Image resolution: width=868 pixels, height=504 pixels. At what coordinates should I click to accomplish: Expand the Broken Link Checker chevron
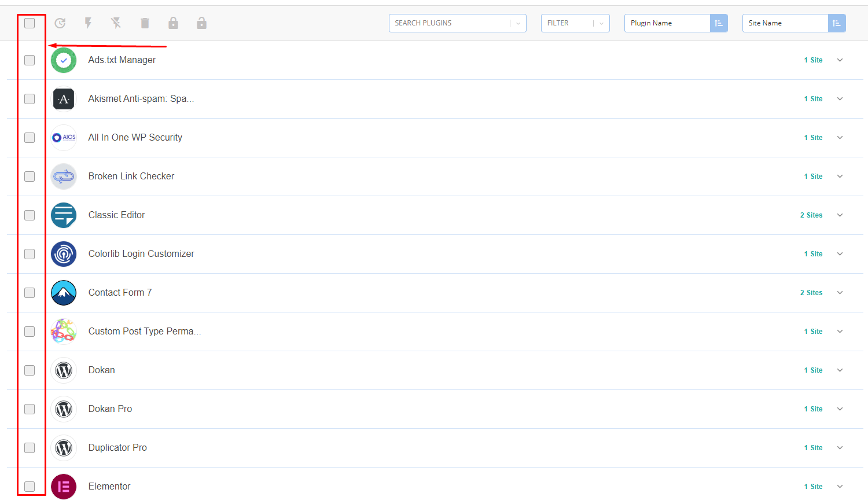click(x=840, y=176)
